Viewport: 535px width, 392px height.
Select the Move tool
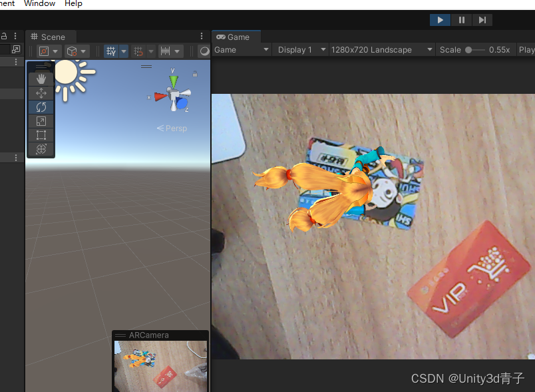(41, 93)
